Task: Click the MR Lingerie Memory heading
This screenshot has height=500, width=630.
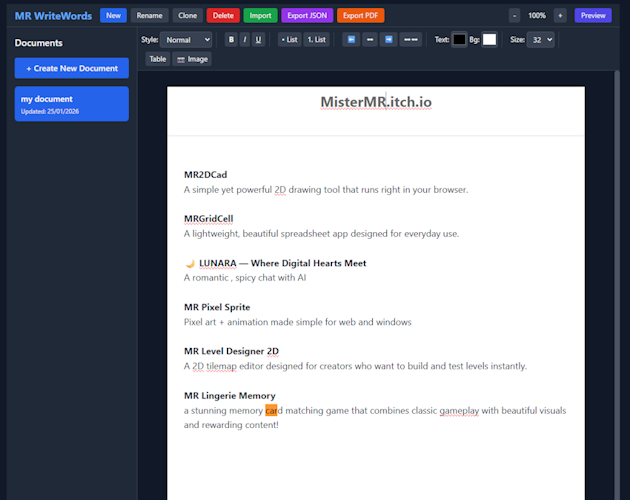Action: tap(229, 396)
